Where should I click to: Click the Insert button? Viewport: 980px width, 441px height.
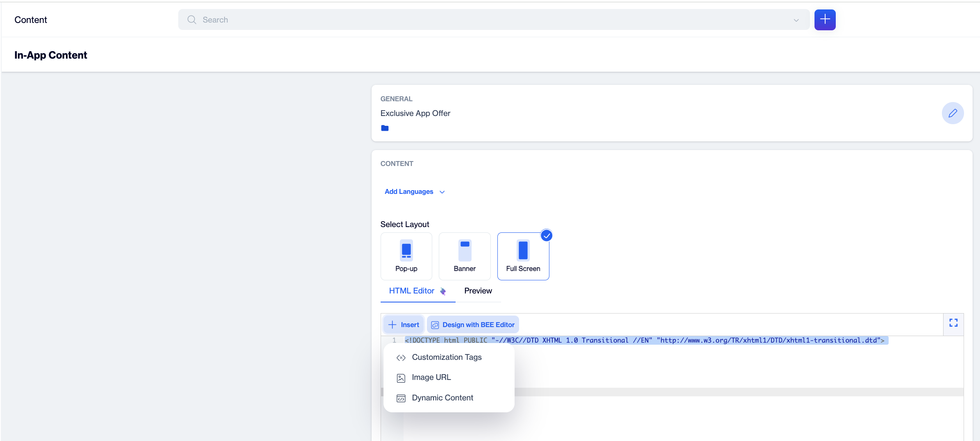coord(404,325)
